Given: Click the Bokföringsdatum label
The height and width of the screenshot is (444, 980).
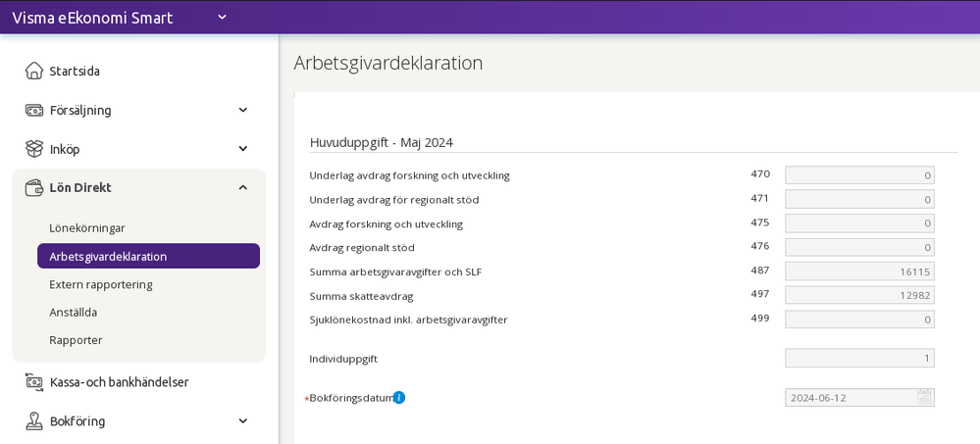Looking at the screenshot, I should pyautogui.click(x=350, y=398).
